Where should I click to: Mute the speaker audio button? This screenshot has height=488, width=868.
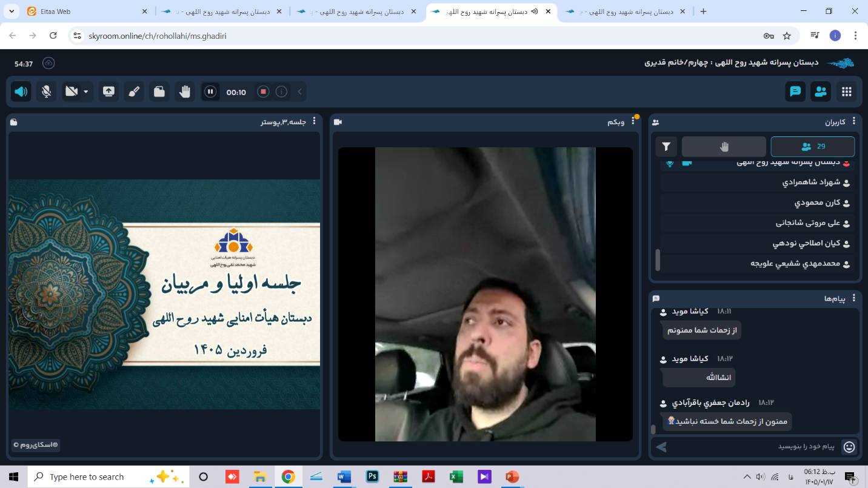coord(21,92)
